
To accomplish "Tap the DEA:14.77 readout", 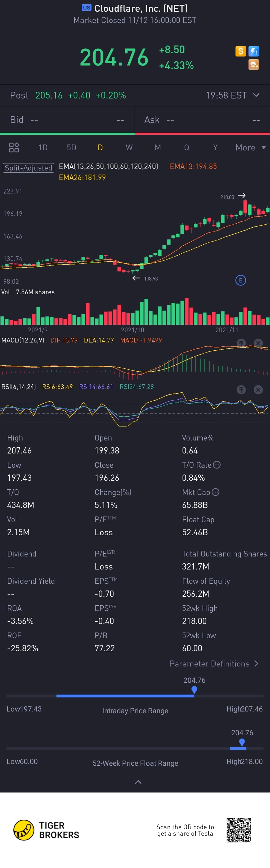I will [99, 340].
